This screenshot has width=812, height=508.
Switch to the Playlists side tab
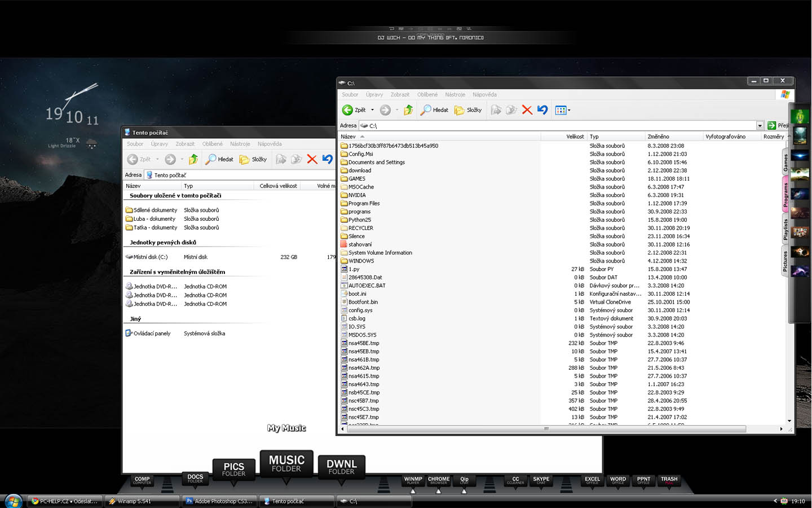click(785, 230)
